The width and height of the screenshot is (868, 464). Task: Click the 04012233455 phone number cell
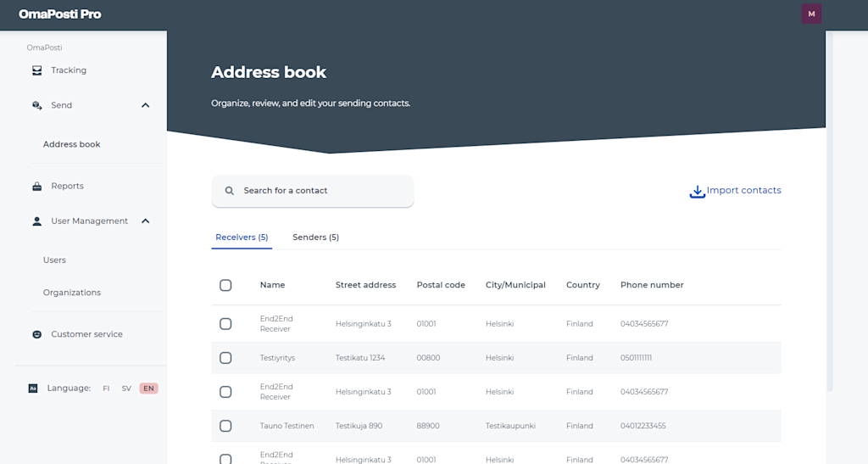click(x=643, y=426)
